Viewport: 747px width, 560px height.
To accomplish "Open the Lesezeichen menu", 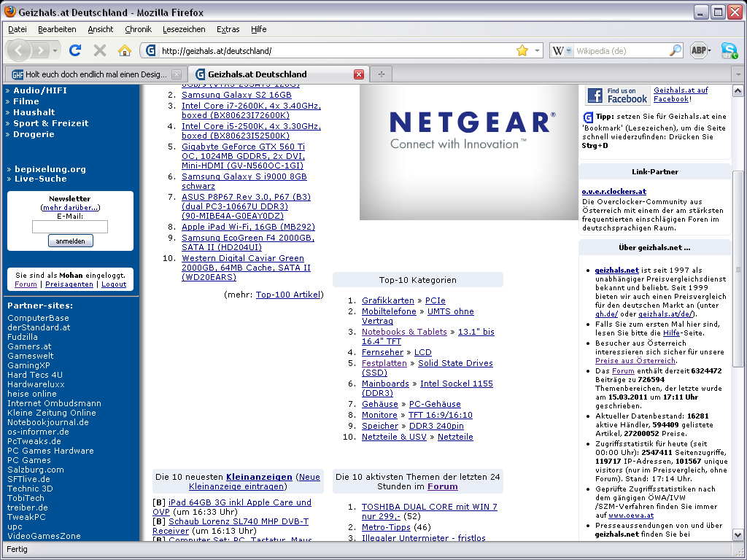I will (184, 29).
